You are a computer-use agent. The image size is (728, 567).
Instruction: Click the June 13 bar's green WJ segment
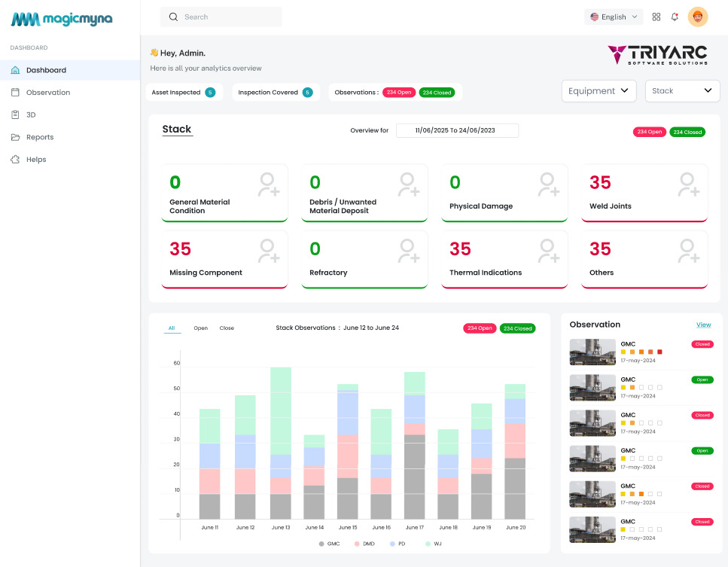281,410
